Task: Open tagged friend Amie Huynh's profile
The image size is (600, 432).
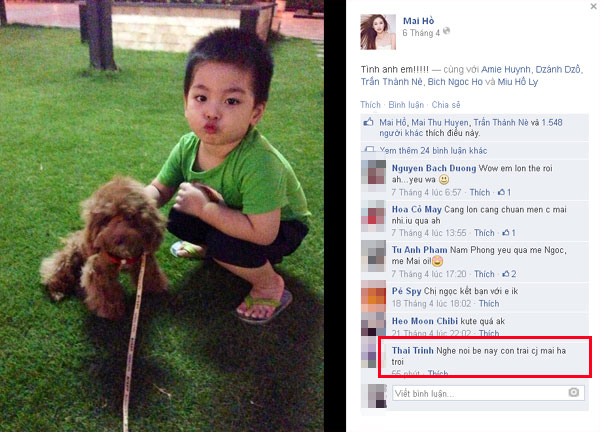Action: click(505, 69)
